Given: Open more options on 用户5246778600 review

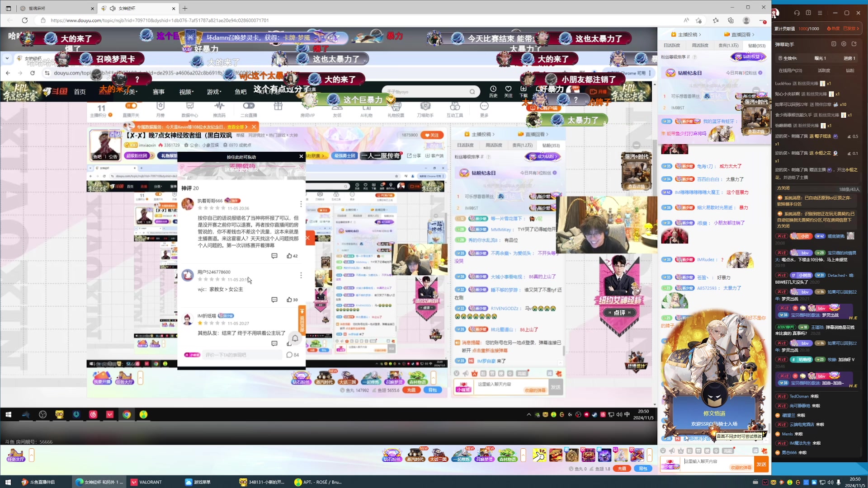Looking at the screenshot, I should point(301,275).
